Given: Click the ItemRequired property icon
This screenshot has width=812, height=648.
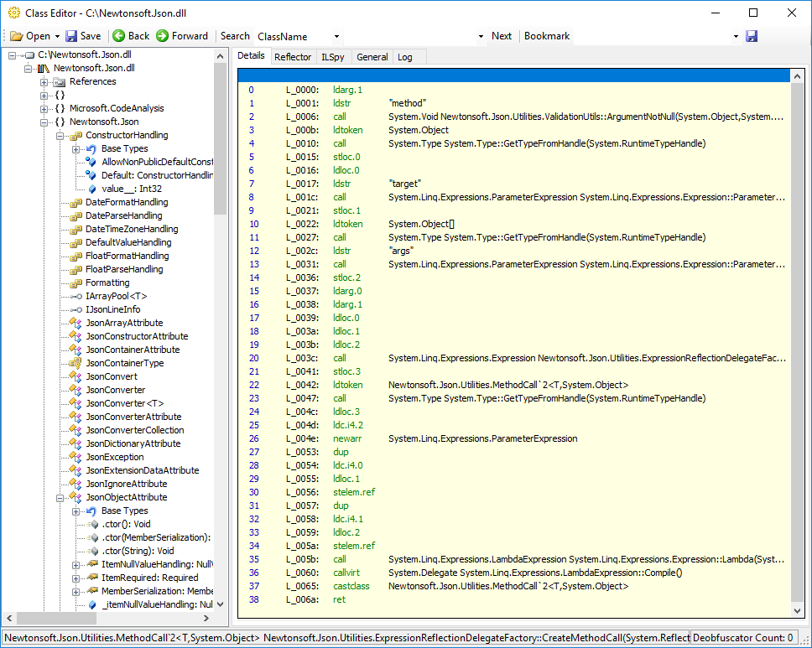Looking at the screenshot, I should click(92, 578).
